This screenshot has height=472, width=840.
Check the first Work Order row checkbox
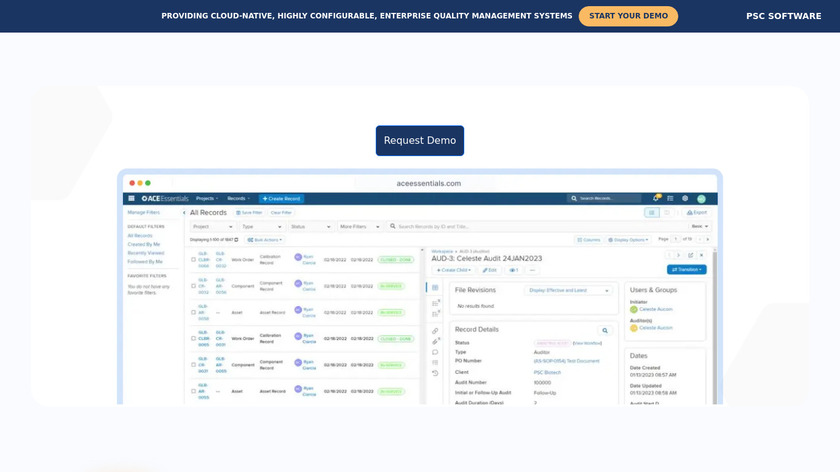click(194, 259)
